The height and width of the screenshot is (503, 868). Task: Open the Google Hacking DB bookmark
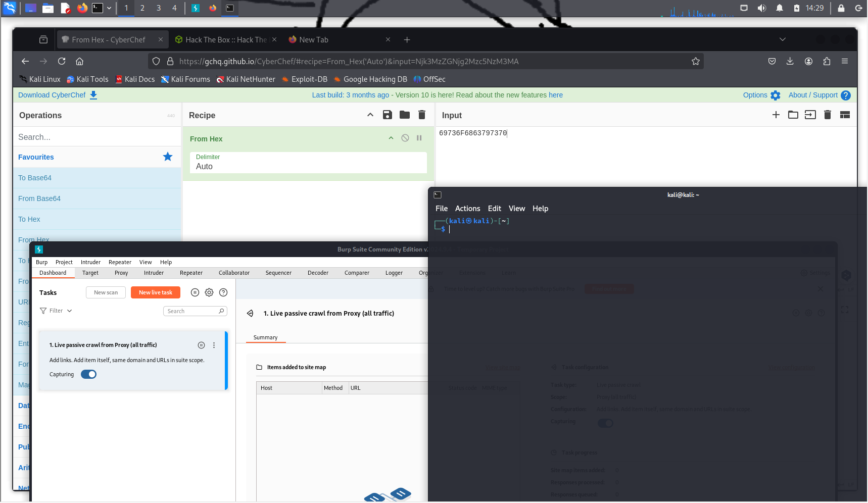tap(370, 79)
